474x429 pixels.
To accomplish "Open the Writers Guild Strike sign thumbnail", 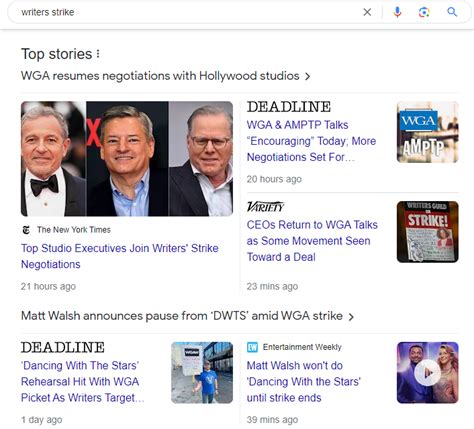I will [x=428, y=232].
